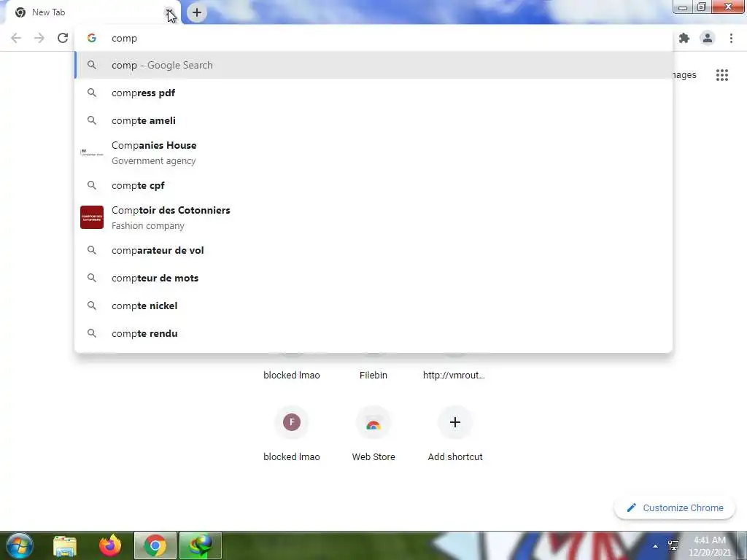The image size is (747, 560).
Task: Reload the page with refresh icon
Action: click(63, 38)
